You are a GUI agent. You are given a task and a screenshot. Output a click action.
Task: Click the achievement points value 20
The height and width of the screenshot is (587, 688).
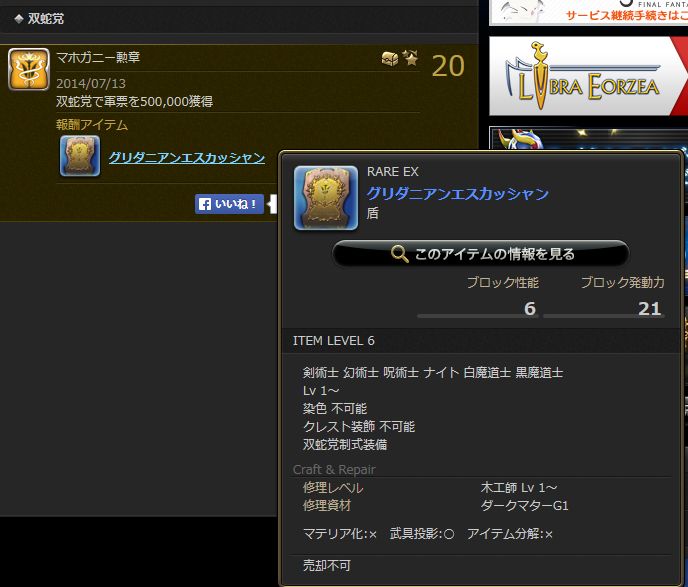(x=448, y=66)
